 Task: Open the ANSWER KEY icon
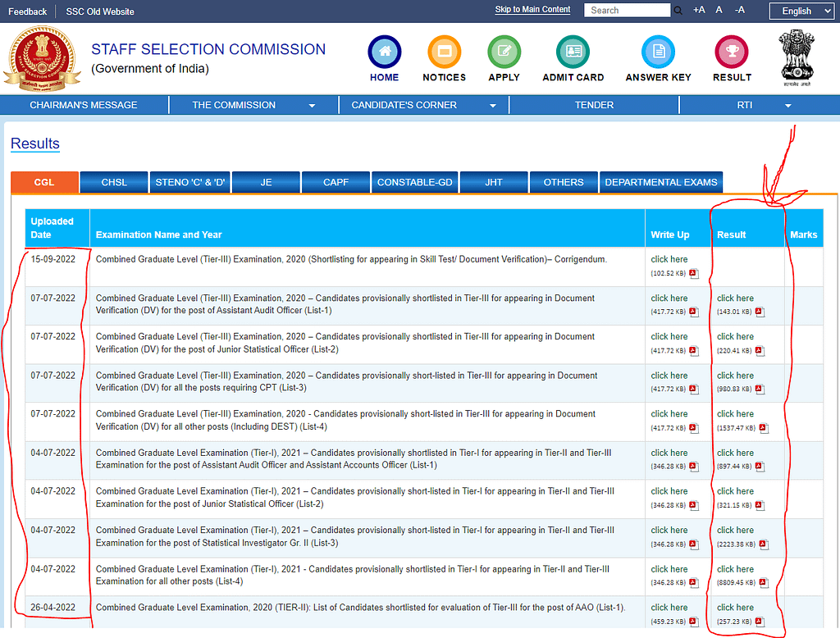click(x=659, y=52)
